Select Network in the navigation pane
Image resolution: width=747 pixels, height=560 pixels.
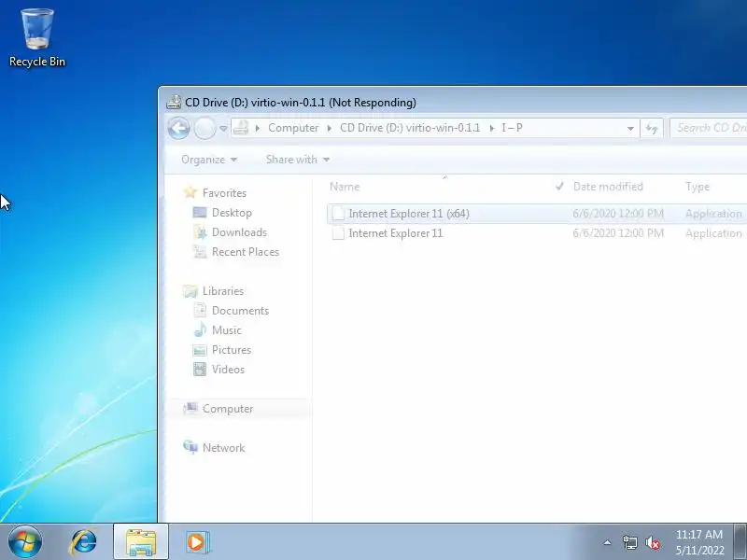click(x=223, y=448)
